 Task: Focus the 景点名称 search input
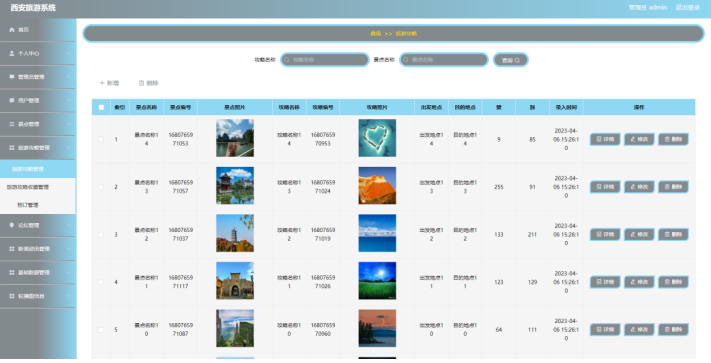[x=444, y=60]
